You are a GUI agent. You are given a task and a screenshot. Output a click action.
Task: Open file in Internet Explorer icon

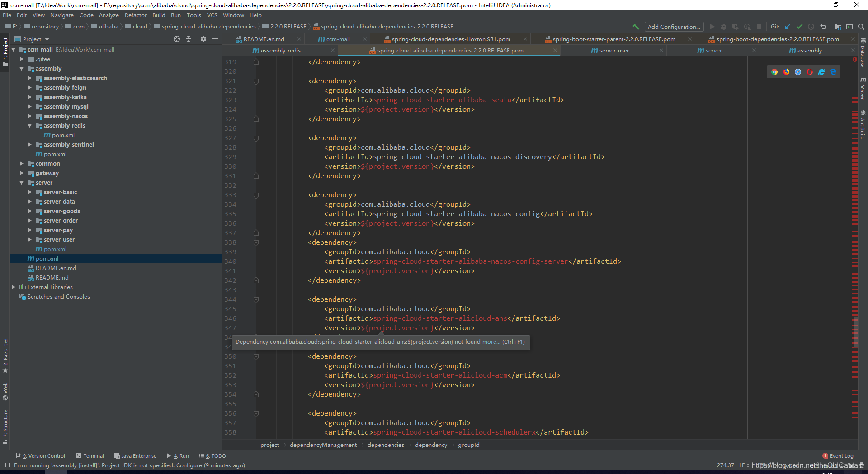pos(821,72)
